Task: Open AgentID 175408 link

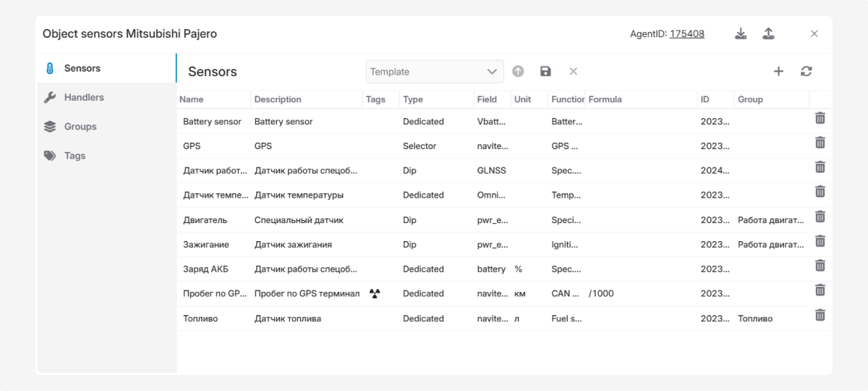Action: coord(687,34)
